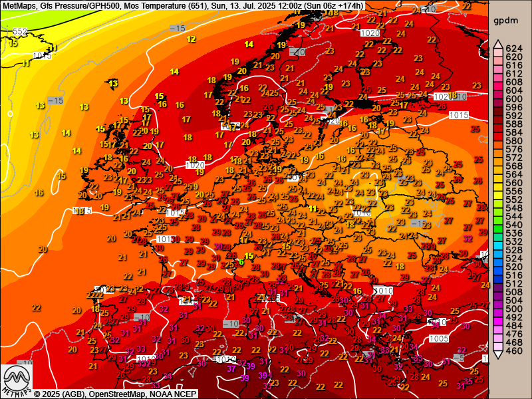The height and width of the screenshot is (399, 532).
Task: Click the green 6 temperature value
Action: [241, 262]
